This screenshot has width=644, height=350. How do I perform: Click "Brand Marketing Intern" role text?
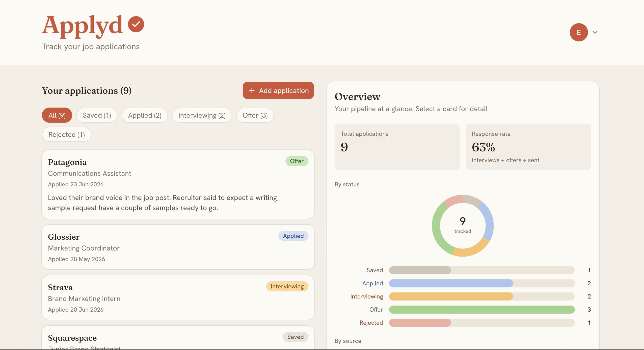coord(84,299)
